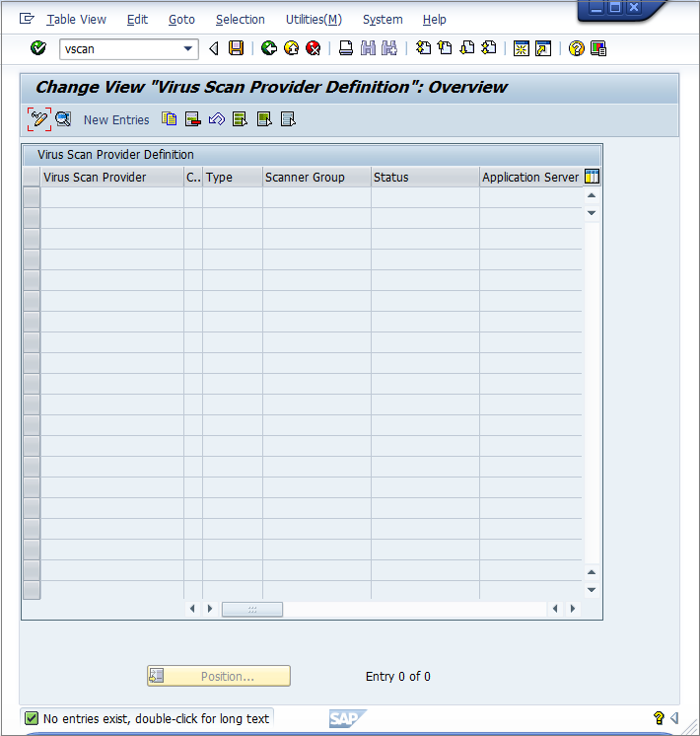Collapse the command field with left triangle
The width and height of the screenshot is (700, 736).
213,48
